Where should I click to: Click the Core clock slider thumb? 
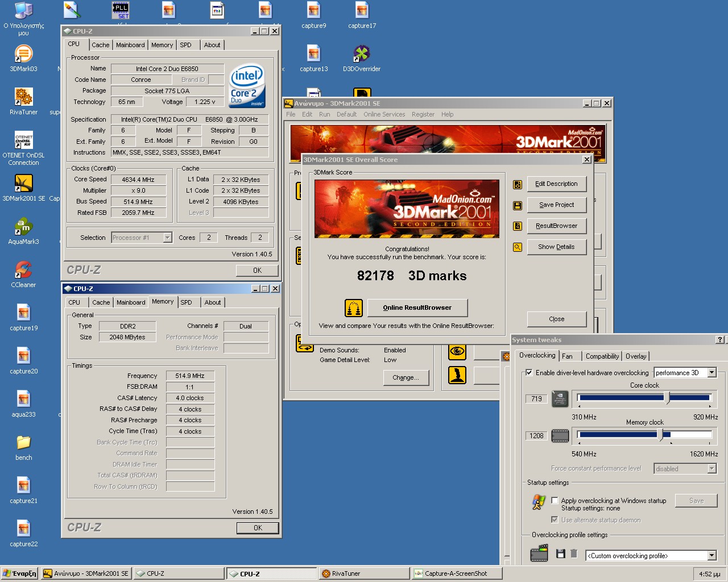667,398
